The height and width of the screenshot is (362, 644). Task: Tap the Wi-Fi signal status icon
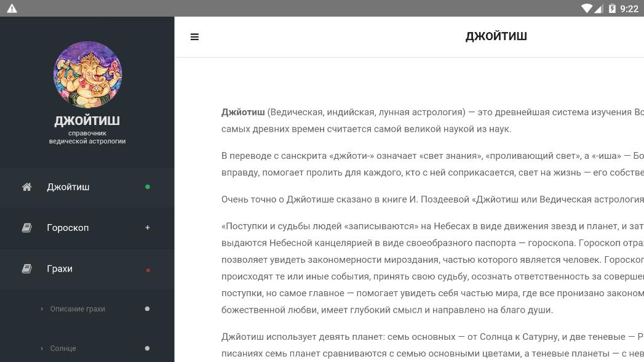click(587, 9)
